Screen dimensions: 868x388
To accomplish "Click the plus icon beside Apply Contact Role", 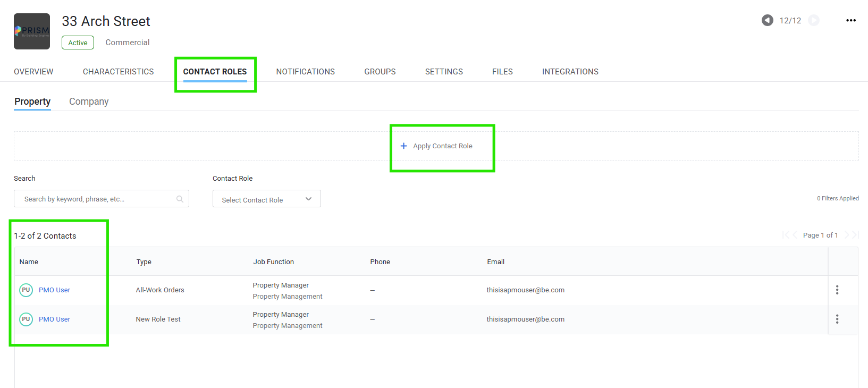I will pyautogui.click(x=403, y=146).
